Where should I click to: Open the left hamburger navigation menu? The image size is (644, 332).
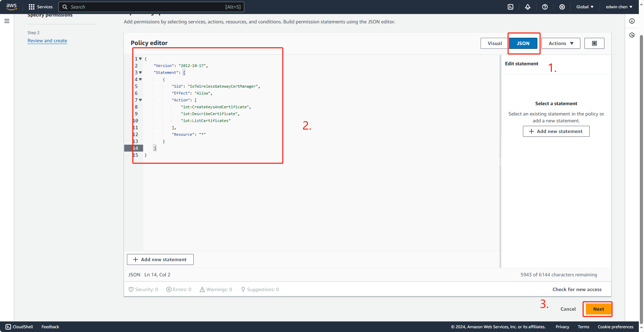(7, 21)
